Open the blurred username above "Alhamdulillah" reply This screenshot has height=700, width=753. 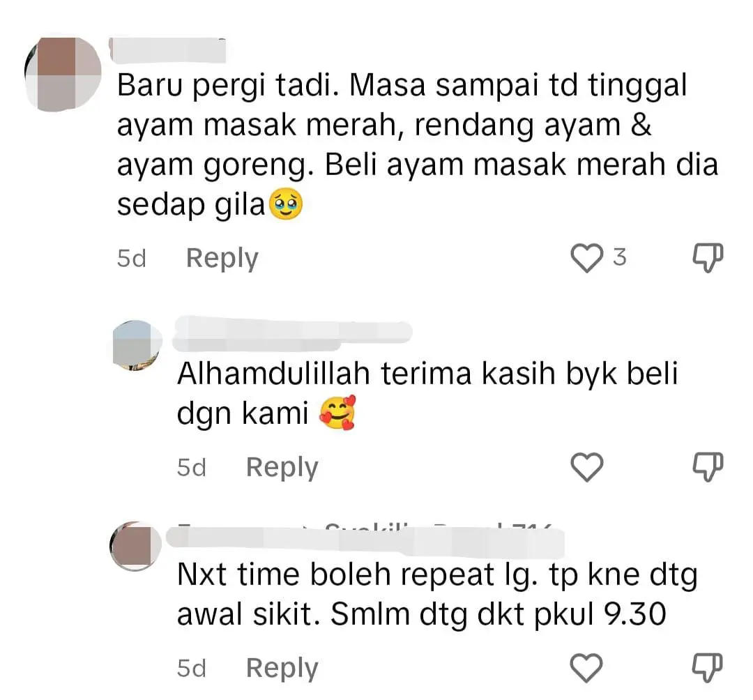[292, 333]
